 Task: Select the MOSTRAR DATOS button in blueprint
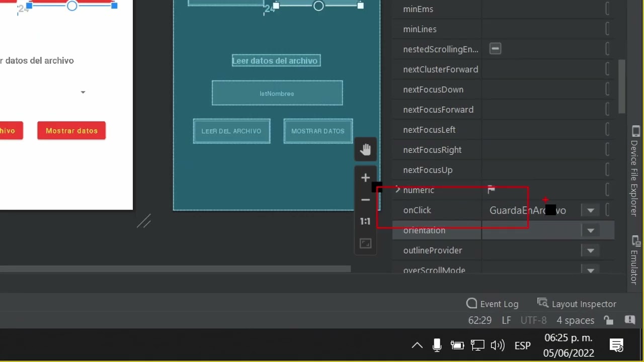(318, 131)
